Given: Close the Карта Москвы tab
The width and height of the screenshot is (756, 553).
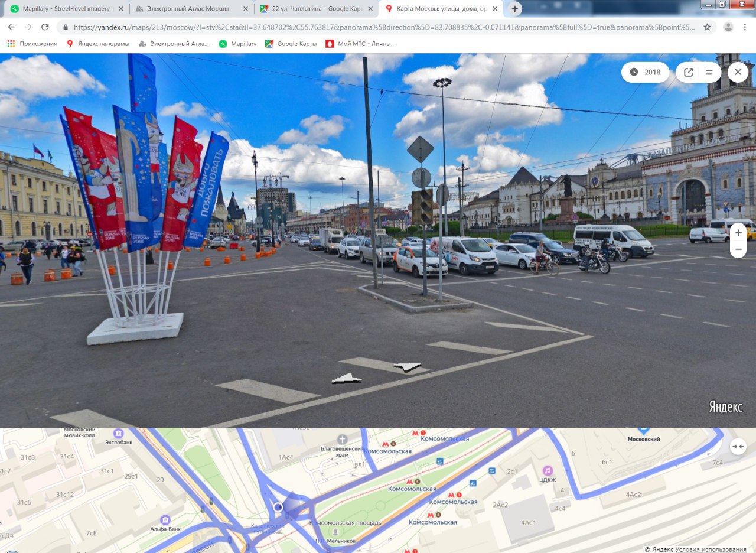Looking at the screenshot, I should click(x=494, y=9).
